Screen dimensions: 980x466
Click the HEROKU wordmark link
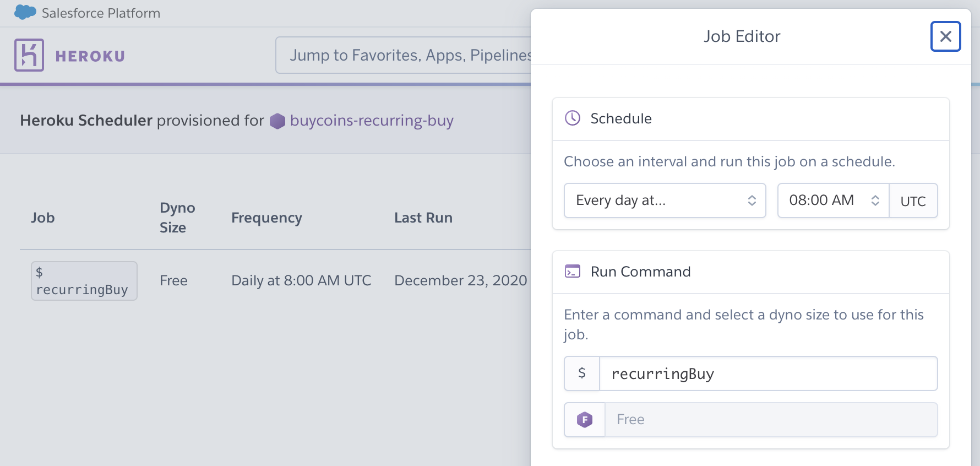pyautogui.click(x=90, y=56)
